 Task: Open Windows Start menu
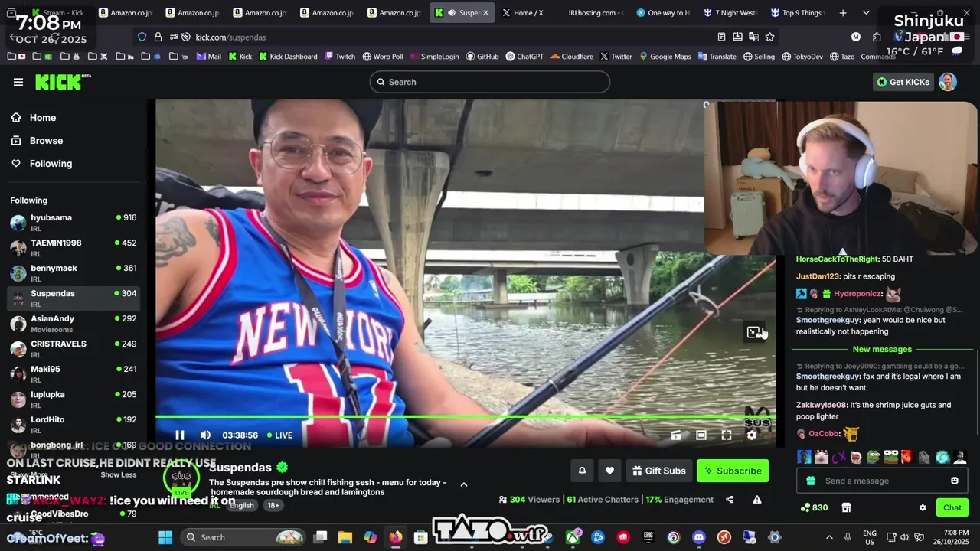pyautogui.click(x=165, y=537)
